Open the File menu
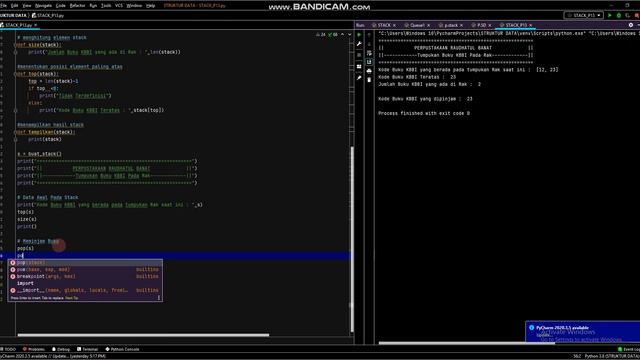The height and width of the screenshot is (360, 640). (x=3, y=6)
